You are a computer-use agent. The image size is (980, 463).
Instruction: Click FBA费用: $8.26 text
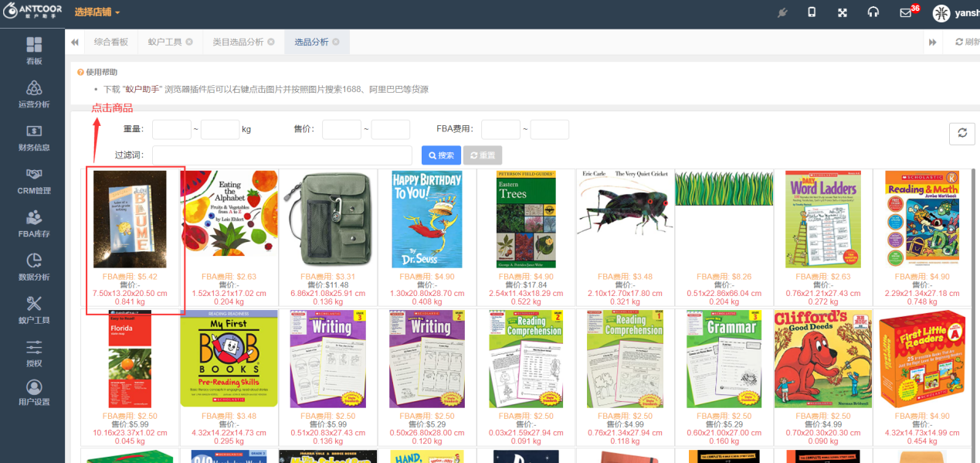point(724,276)
